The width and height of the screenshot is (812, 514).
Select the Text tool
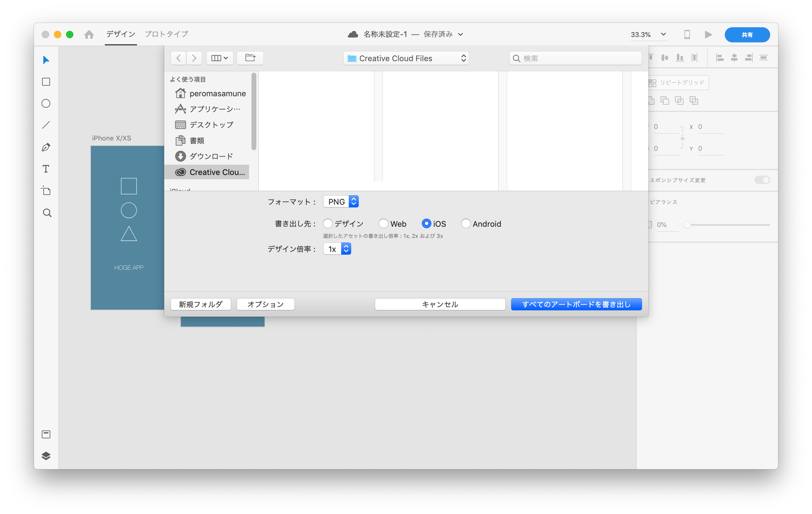pyautogui.click(x=46, y=169)
